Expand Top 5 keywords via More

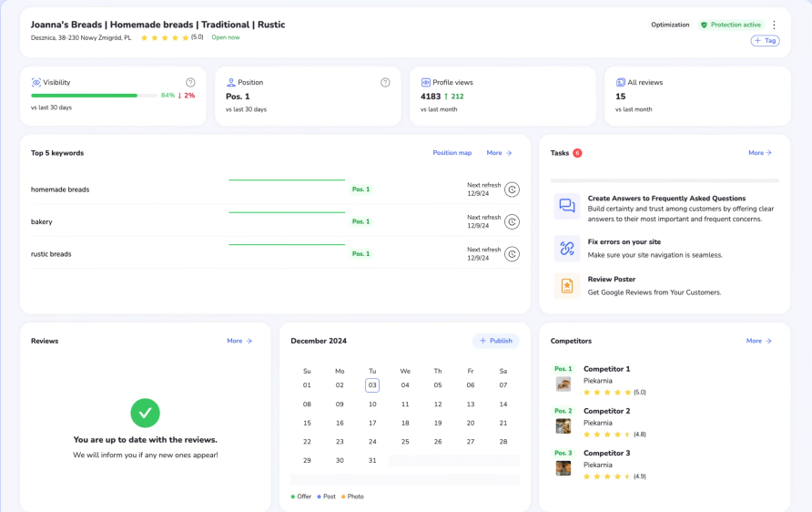pyautogui.click(x=499, y=153)
